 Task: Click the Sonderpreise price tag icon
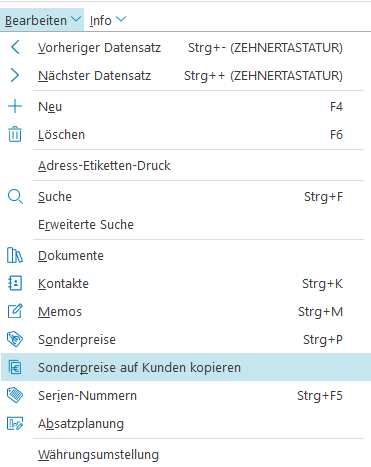15,339
